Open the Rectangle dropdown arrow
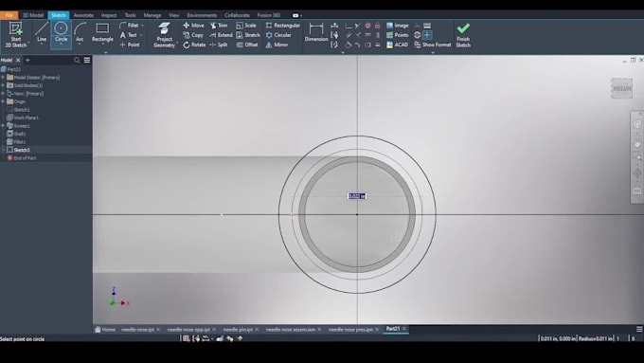This screenshot has height=363, width=644. [102, 45]
